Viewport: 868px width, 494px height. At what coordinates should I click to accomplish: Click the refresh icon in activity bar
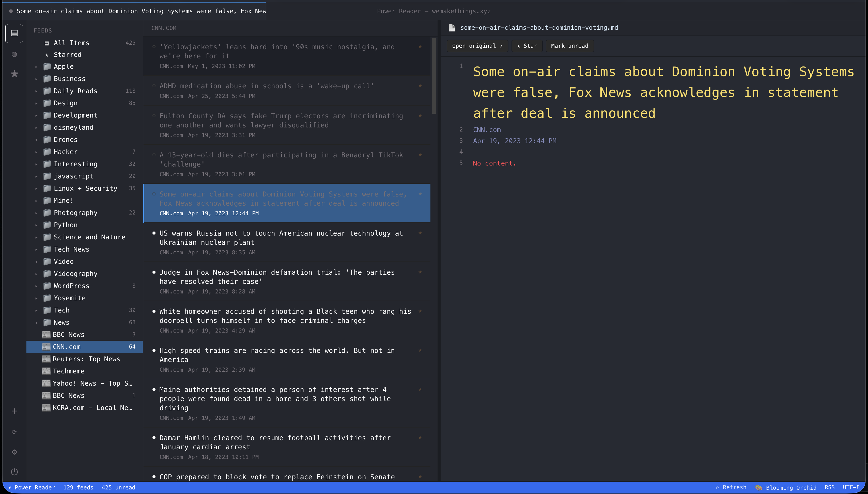pos(14,432)
